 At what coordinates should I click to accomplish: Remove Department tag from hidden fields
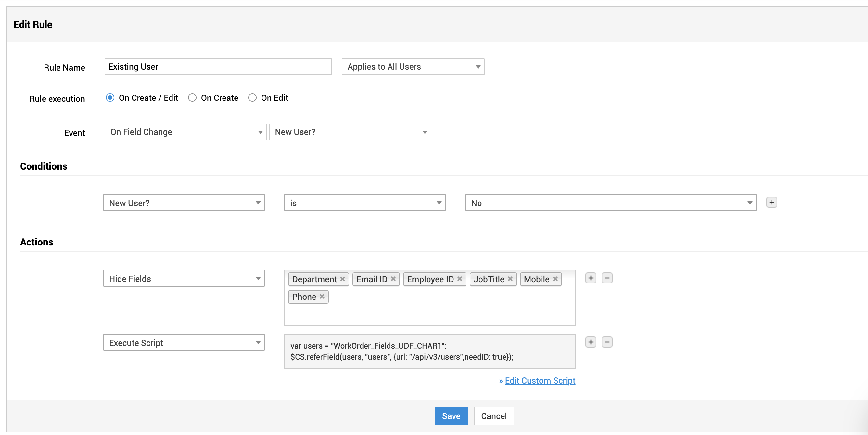click(342, 279)
